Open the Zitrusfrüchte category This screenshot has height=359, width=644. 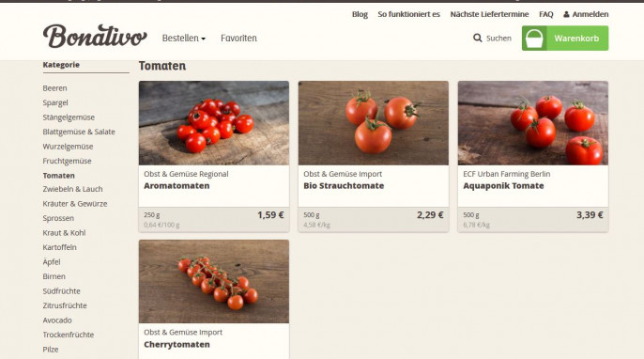point(65,306)
